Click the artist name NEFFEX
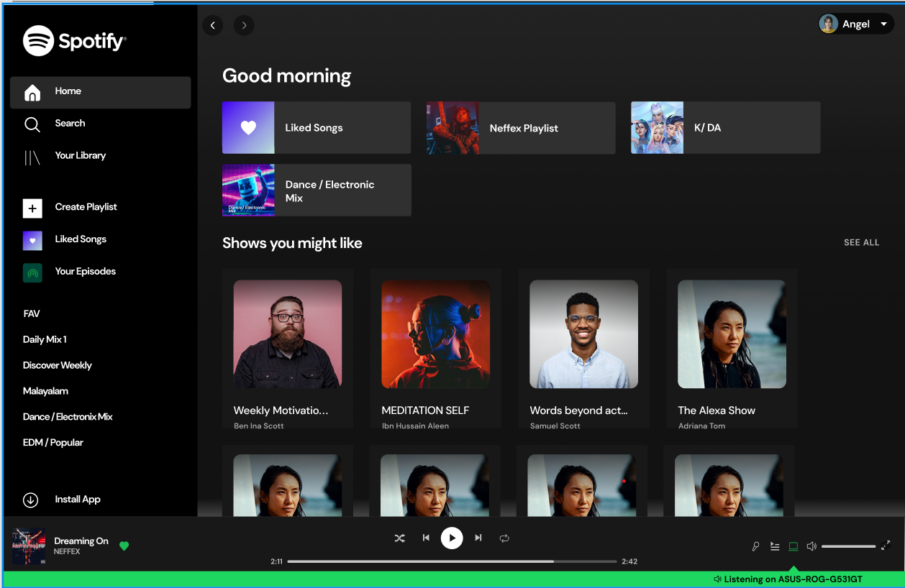The image size is (905, 588). tap(66, 552)
